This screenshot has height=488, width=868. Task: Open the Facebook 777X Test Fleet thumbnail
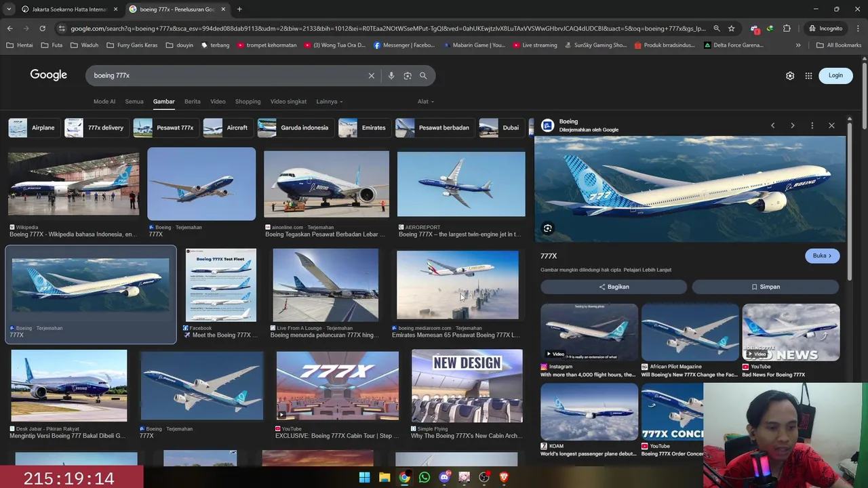point(221,285)
